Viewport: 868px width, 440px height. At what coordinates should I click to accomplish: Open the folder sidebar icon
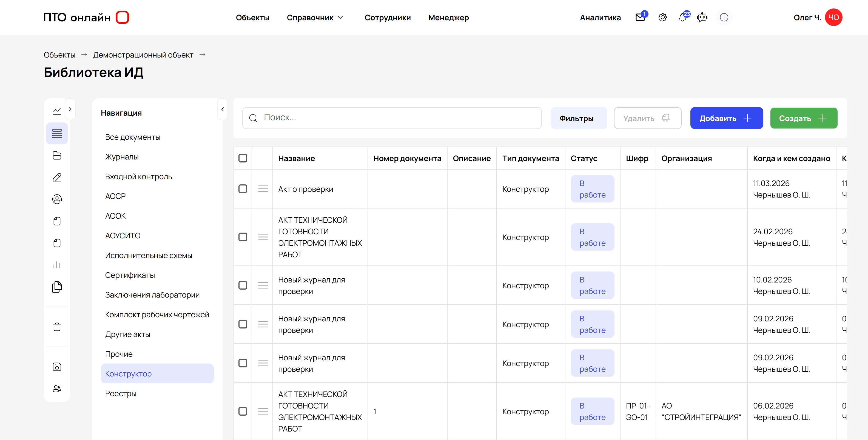(x=57, y=155)
